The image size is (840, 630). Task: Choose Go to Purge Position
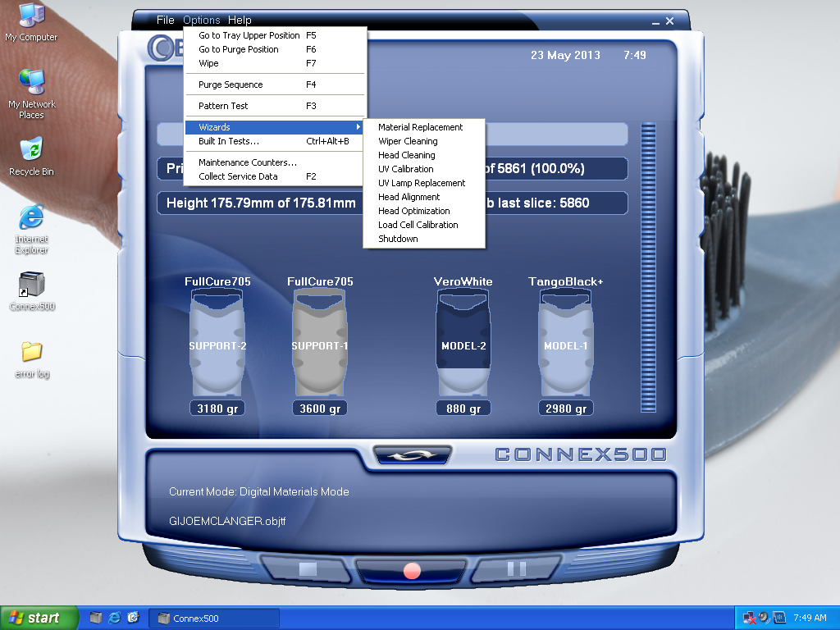275,49
